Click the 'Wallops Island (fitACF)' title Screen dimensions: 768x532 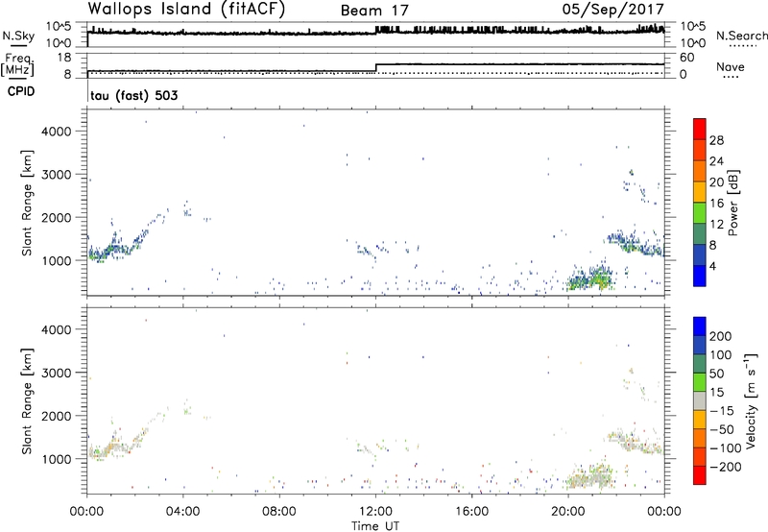pos(186,10)
